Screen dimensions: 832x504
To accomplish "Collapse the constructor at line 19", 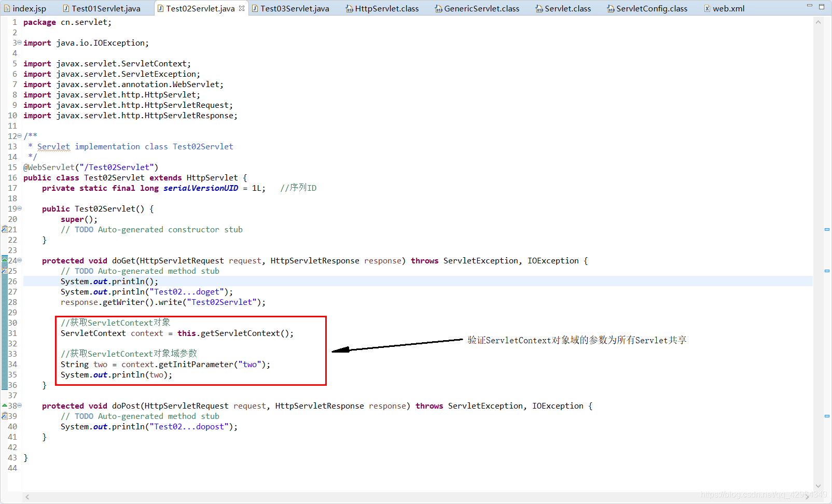I will tap(20, 208).
